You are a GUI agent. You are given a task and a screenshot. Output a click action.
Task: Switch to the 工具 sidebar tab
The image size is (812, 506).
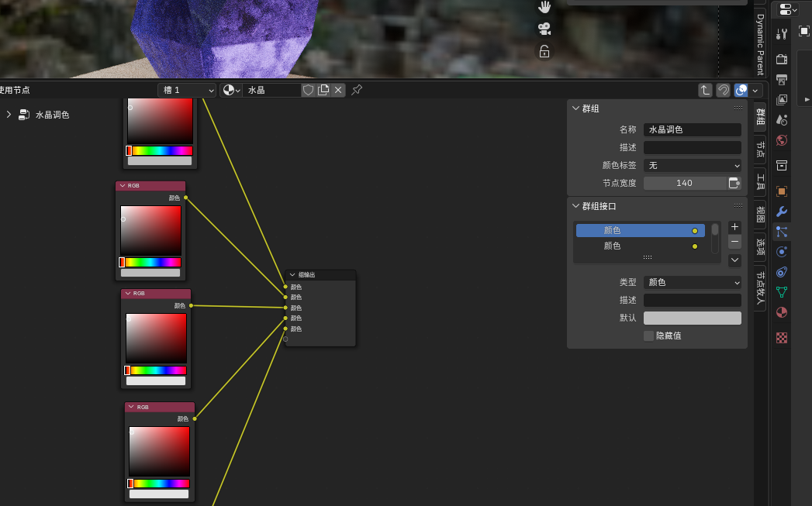760,181
